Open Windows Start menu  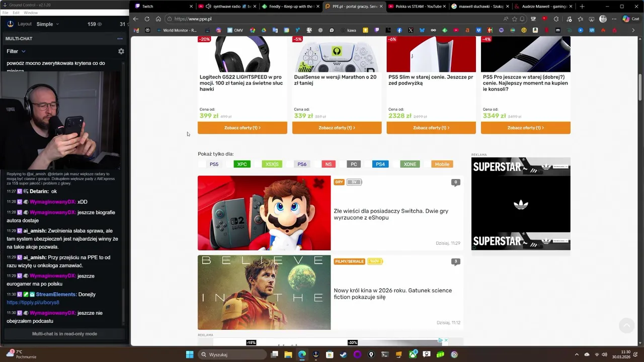click(x=190, y=354)
